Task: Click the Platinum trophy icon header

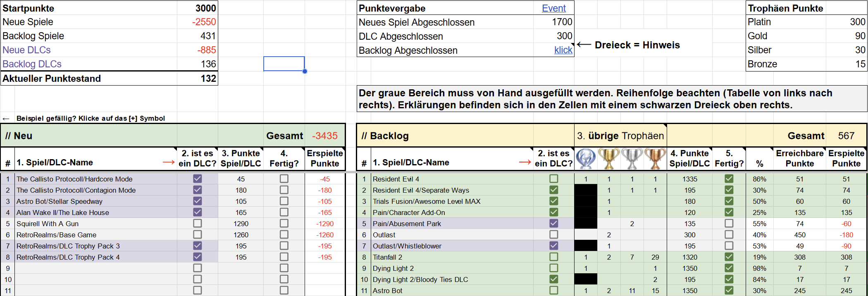Action: (x=586, y=159)
